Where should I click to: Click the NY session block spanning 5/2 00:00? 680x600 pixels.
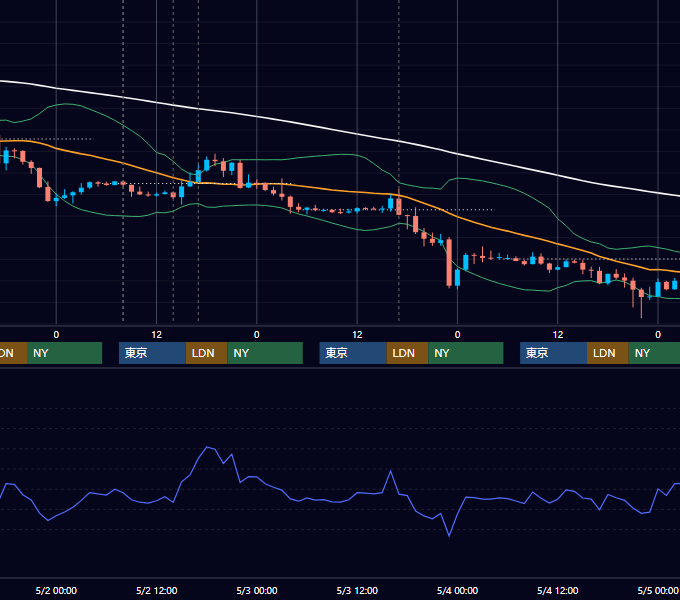tap(64, 353)
